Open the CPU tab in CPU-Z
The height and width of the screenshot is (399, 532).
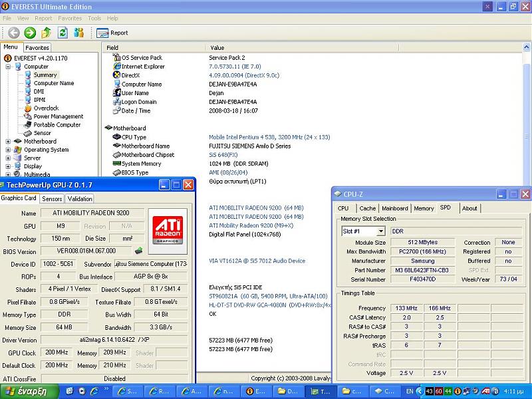click(x=343, y=208)
